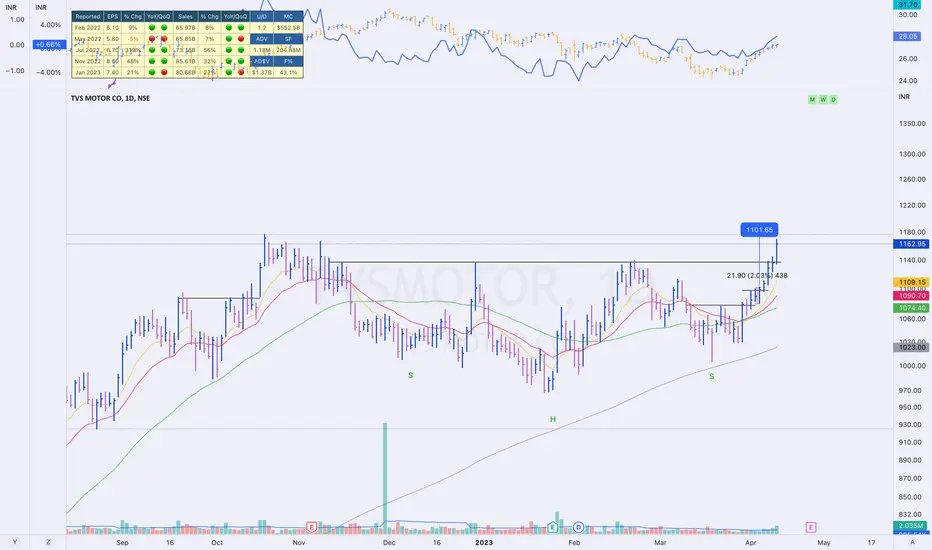Click the $1.37B average dollar volume value
Viewport: 932px width, 550px height.
[262, 73]
